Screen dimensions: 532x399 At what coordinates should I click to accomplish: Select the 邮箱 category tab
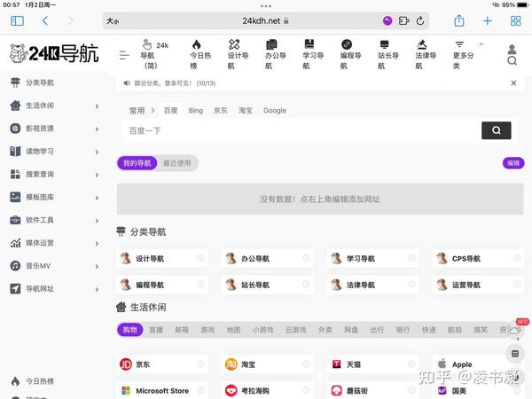tap(182, 330)
